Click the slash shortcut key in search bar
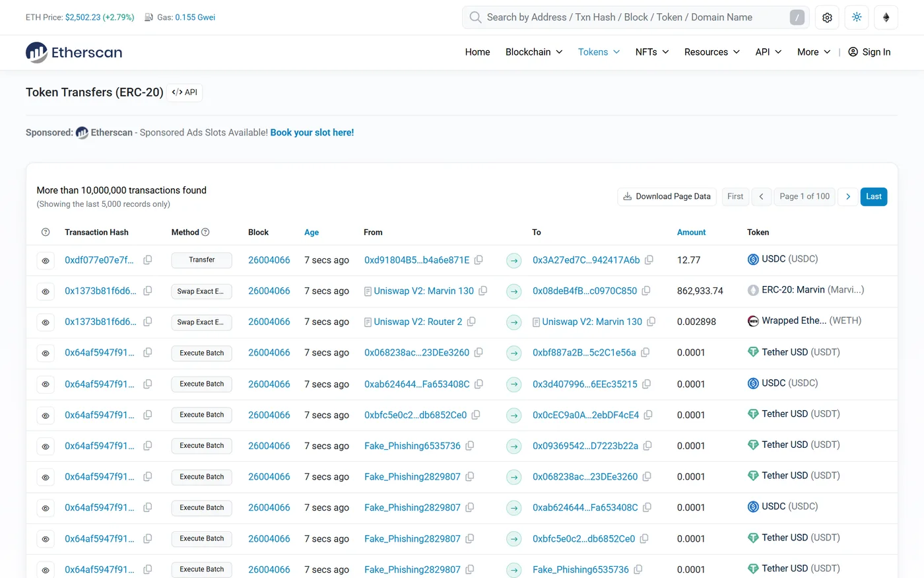 [x=797, y=18]
